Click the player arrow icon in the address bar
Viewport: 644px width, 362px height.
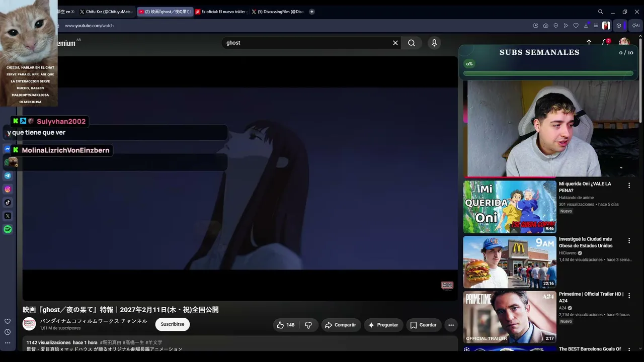click(x=566, y=26)
